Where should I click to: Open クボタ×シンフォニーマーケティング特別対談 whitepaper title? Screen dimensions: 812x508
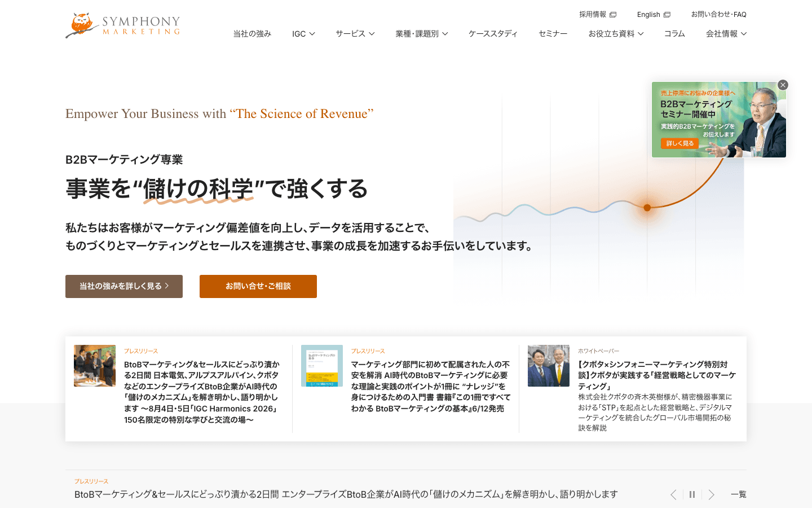pos(657,375)
